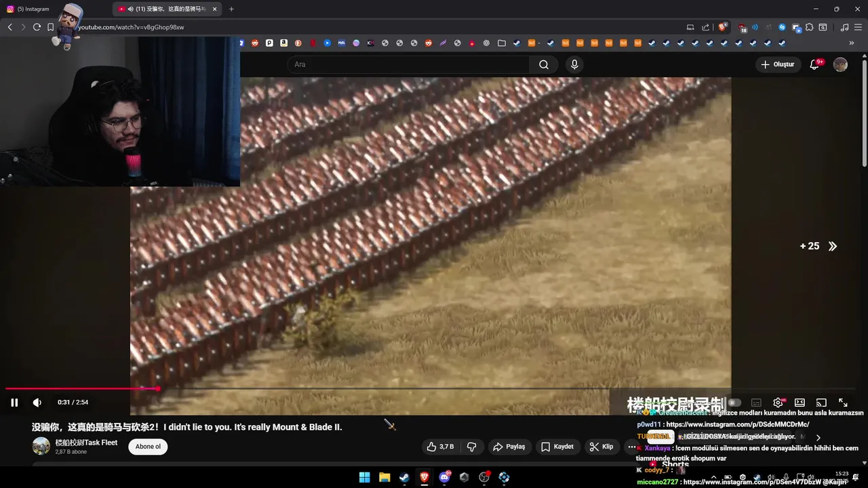Image resolution: width=868 pixels, height=488 pixels.
Task: Show hidden system tray icons
Action: [x=713, y=477]
